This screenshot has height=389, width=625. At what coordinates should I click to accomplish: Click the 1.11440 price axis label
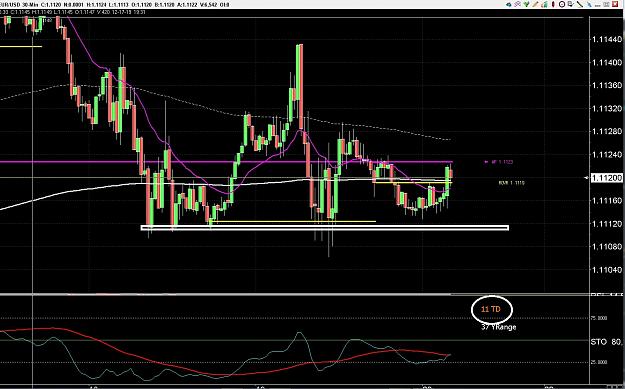coord(607,39)
